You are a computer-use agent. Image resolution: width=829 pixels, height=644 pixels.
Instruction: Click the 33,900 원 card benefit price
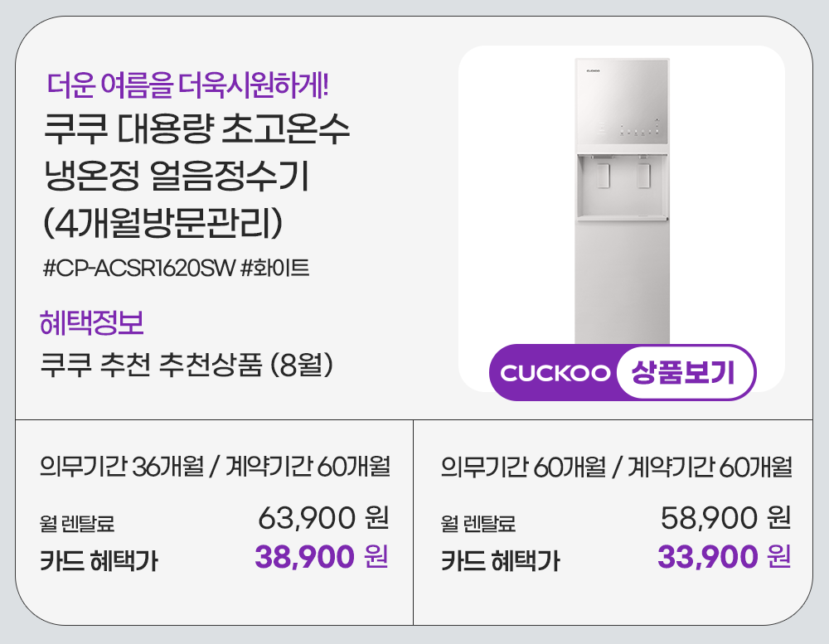coord(724,557)
